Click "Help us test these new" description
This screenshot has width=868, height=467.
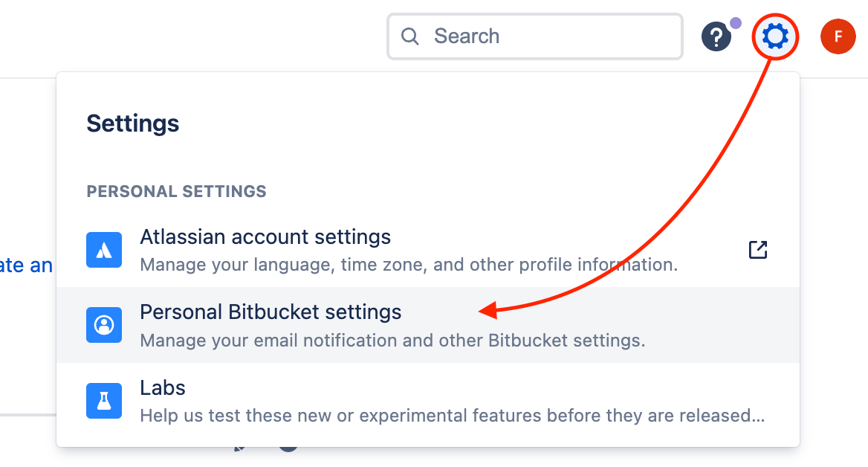pyautogui.click(x=453, y=416)
